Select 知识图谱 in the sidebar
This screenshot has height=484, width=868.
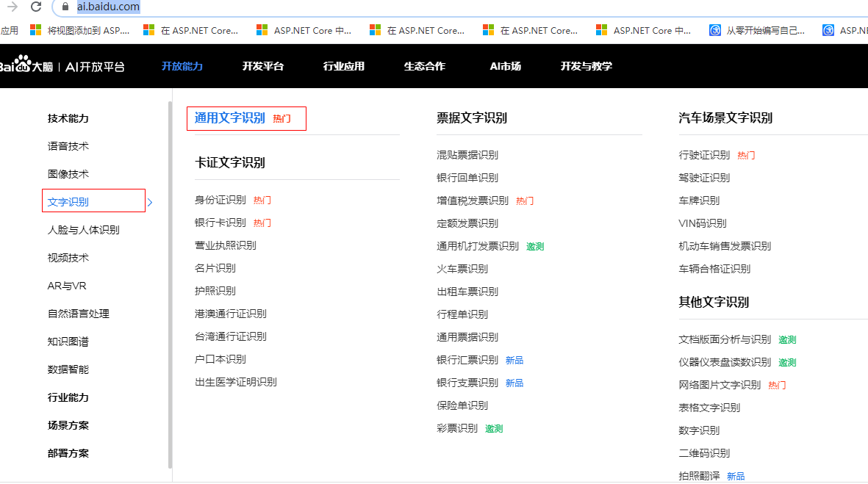point(68,342)
